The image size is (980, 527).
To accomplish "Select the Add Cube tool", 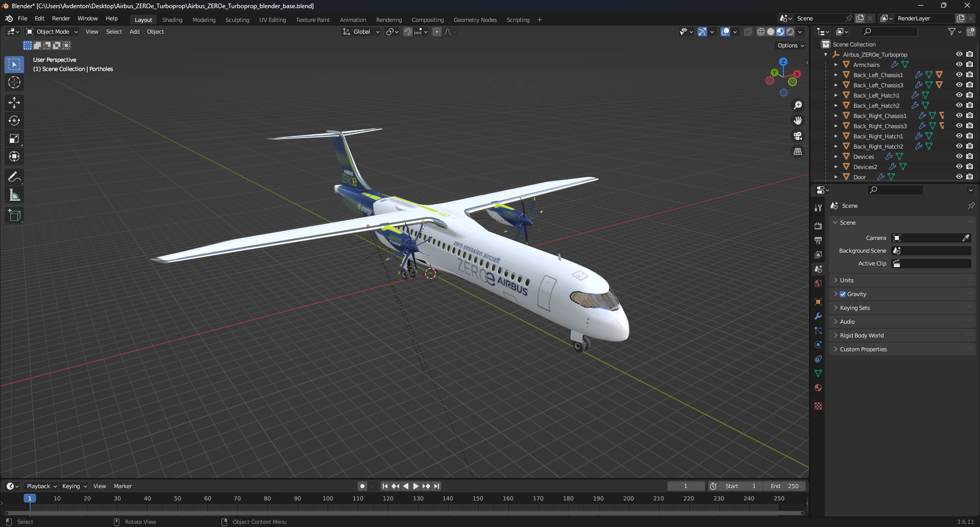I will coord(14,215).
